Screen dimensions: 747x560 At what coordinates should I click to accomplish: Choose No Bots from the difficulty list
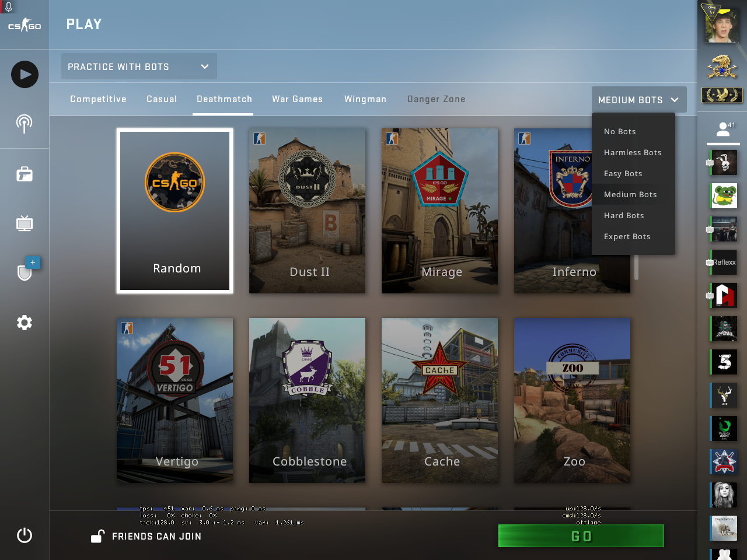pyautogui.click(x=633, y=132)
